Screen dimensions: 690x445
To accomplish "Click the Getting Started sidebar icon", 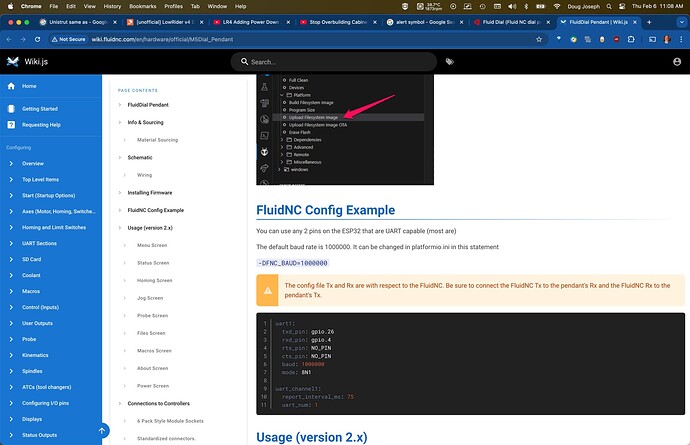I will [11, 109].
